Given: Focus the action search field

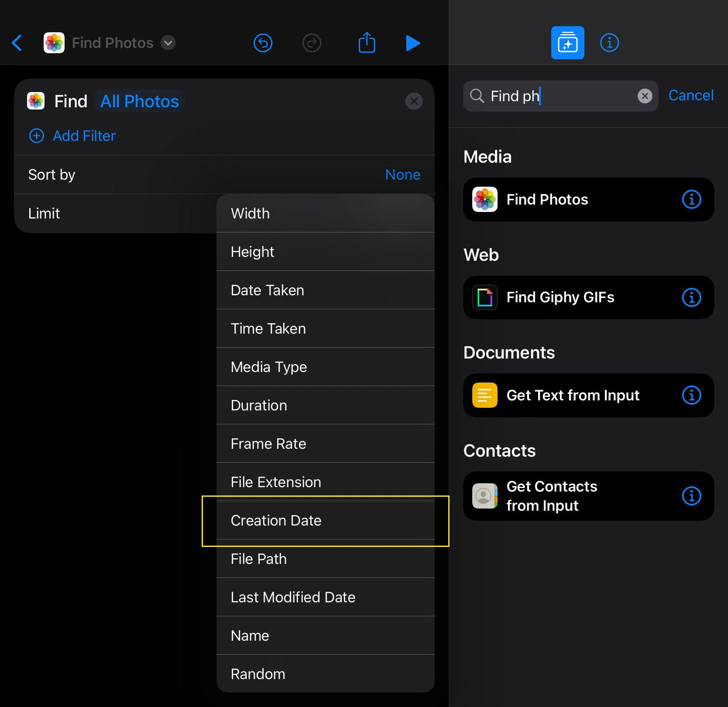Looking at the screenshot, I should pos(560,96).
